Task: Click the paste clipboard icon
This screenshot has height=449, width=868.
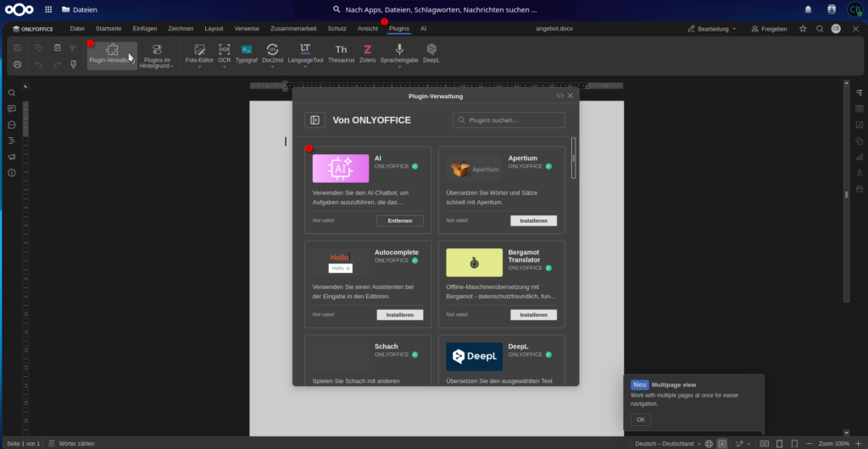Action: 57,47
